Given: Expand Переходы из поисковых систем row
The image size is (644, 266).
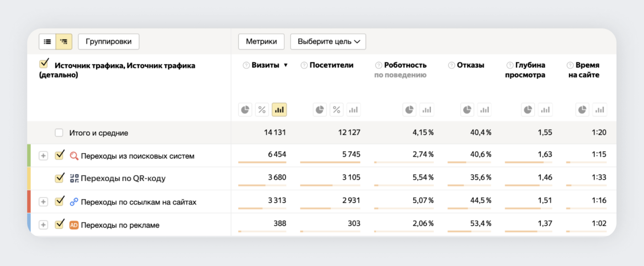Looking at the screenshot, I should [43, 156].
